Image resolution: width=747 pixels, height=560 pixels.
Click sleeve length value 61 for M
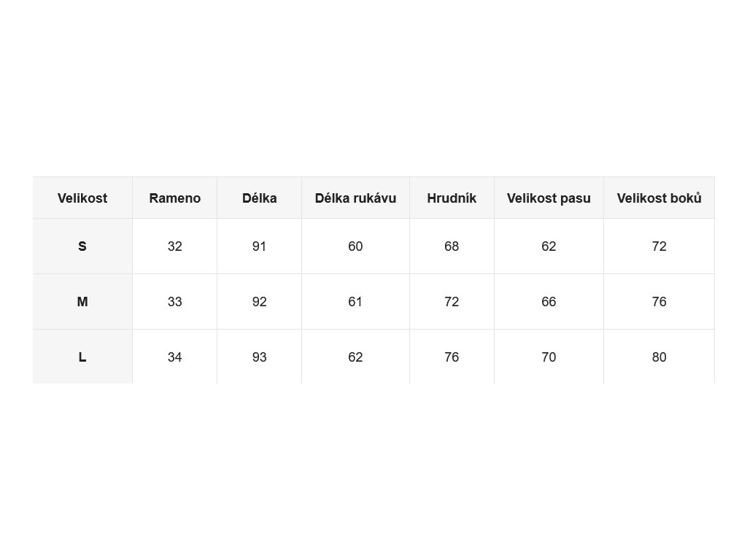pyautogui.click(x=355, y=301)
